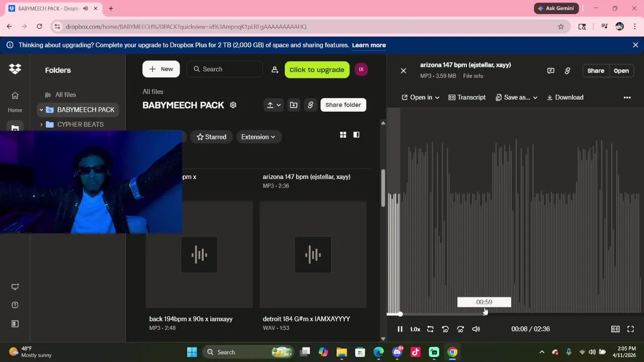Create new folder icon button
Viewport: 644px width, 362px height.
[x=294, y=105]
